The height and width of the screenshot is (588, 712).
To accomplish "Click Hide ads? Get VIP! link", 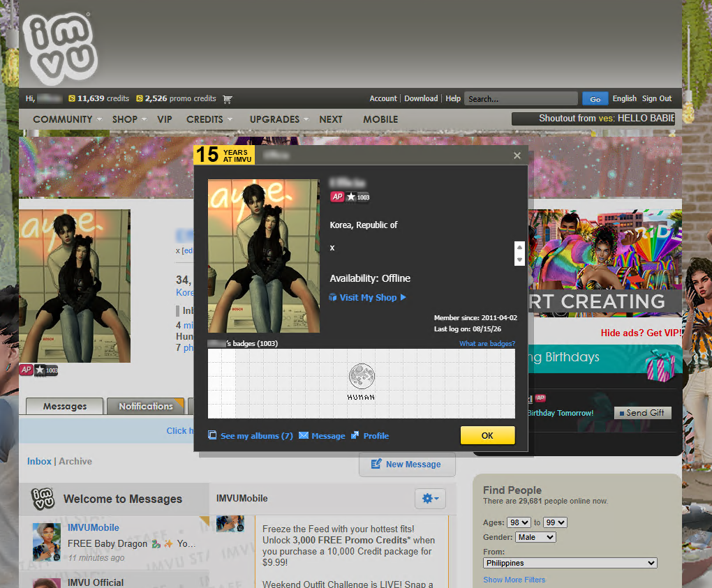I will [x=641, y=333].
